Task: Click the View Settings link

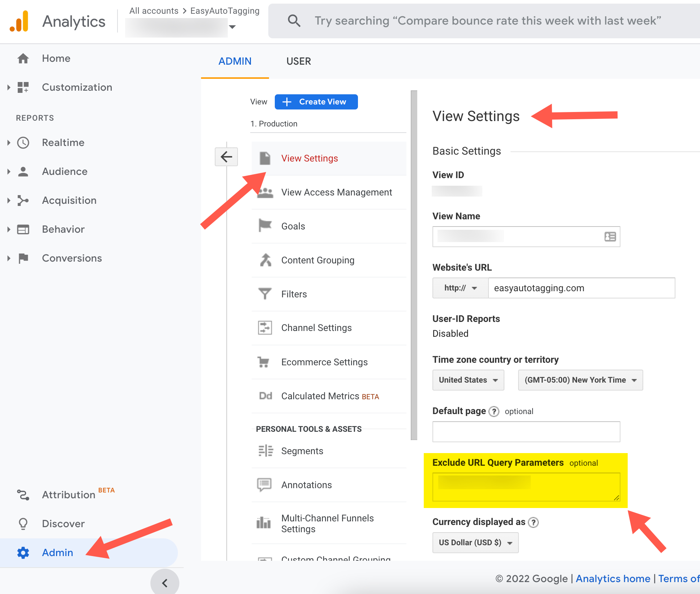Action: 309,158
